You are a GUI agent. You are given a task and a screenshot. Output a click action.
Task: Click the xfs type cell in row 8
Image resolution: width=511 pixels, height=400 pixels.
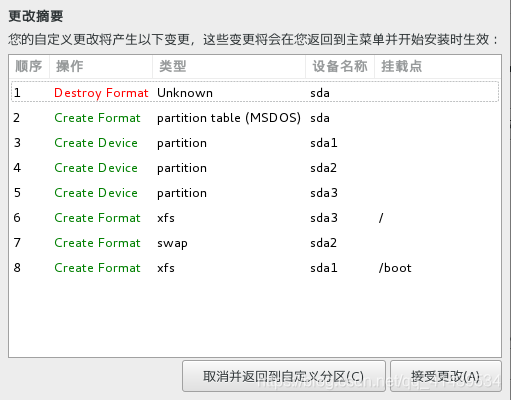click(x=166, y=268)
